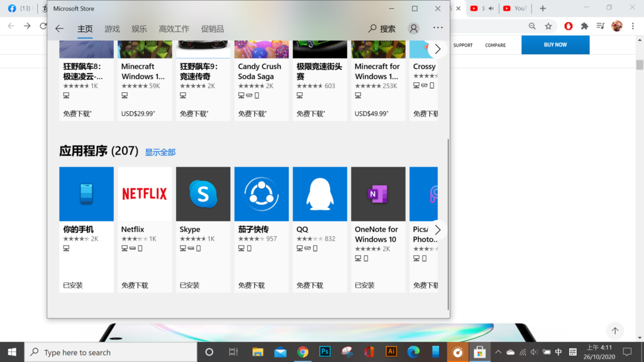The image size is (644, 362).
Task: Open the COMPARE link in Chrome page
Action: pyautogui.click(x=496, y=45)
